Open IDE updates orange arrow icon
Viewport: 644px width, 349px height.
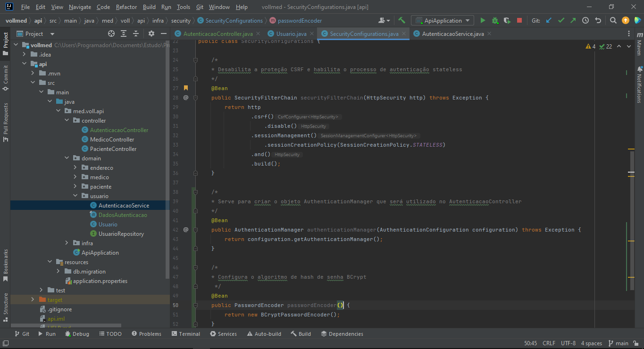point(626,21)
